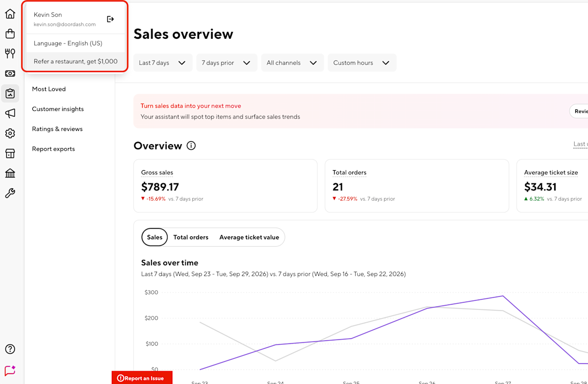Viewport: 588px width, 384px height.
Task: Expand the Custom hours dropdown
Action: [362, 63]
